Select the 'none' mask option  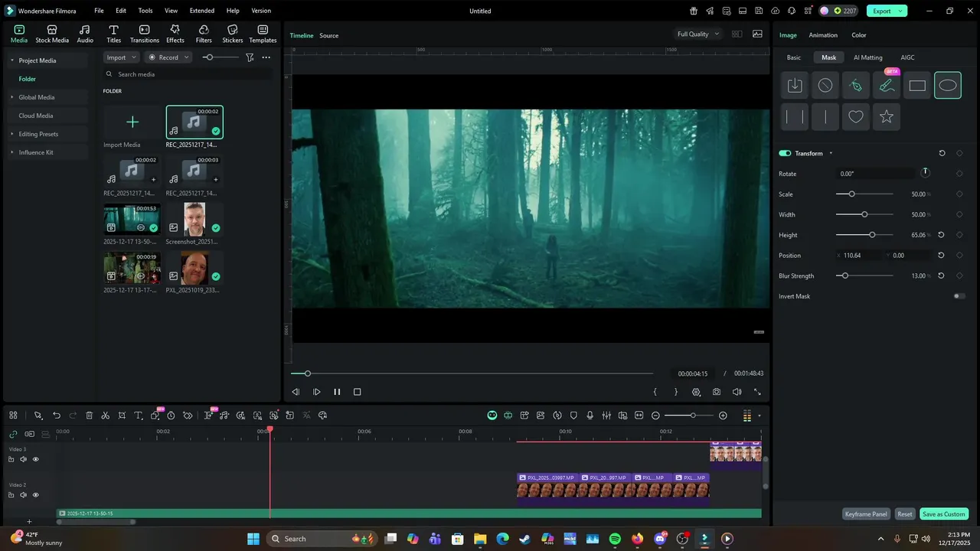[x=825, y=86]
